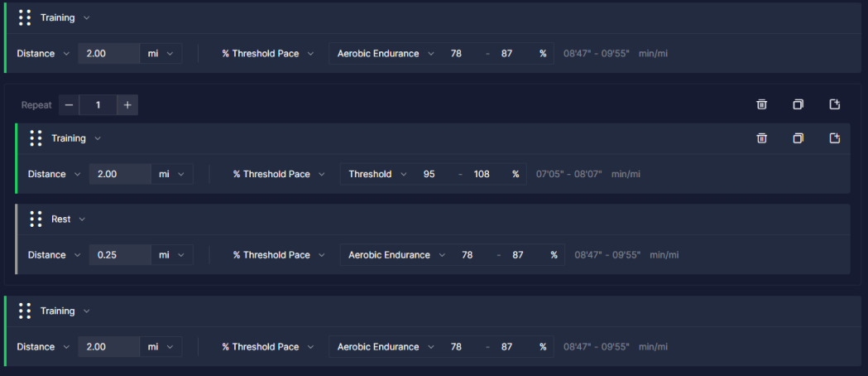
Task: Duplicate the Threshold training step via its copy icon
Action: tap(798, 138)
